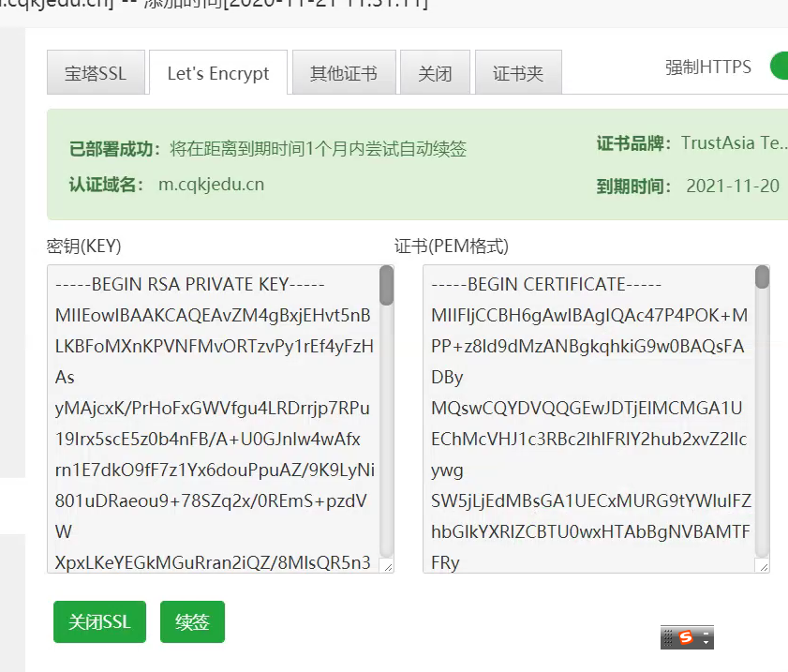The image size is (788, 672).
Task: Collapse the Sogou bar with the dash icon
Action: (x=706, y=633)
